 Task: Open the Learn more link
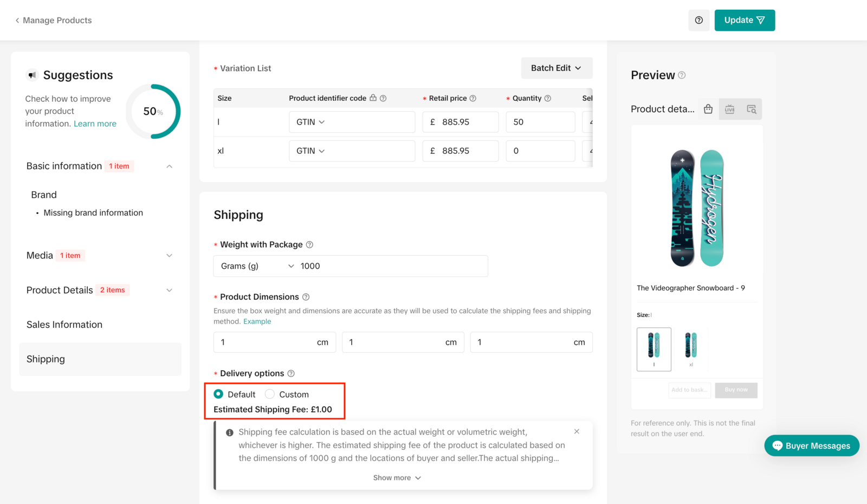pyautogui.click(x=95, y=124)
